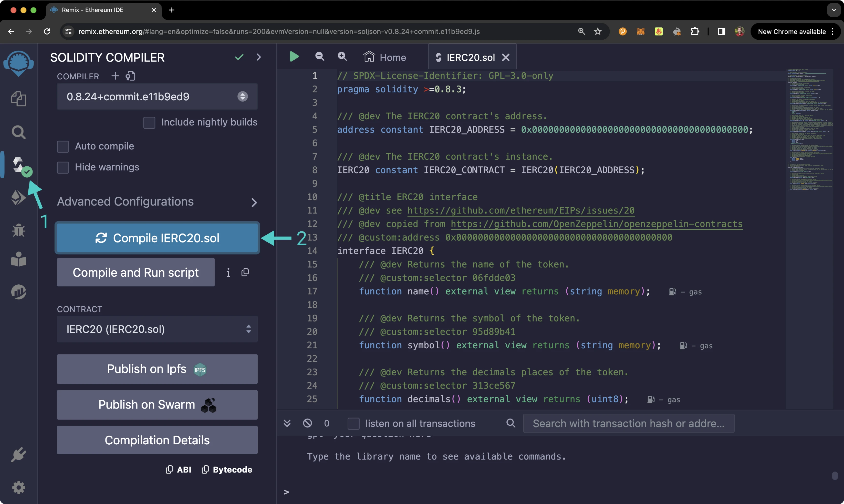Click Compile and Run script button

pos(136,272)
